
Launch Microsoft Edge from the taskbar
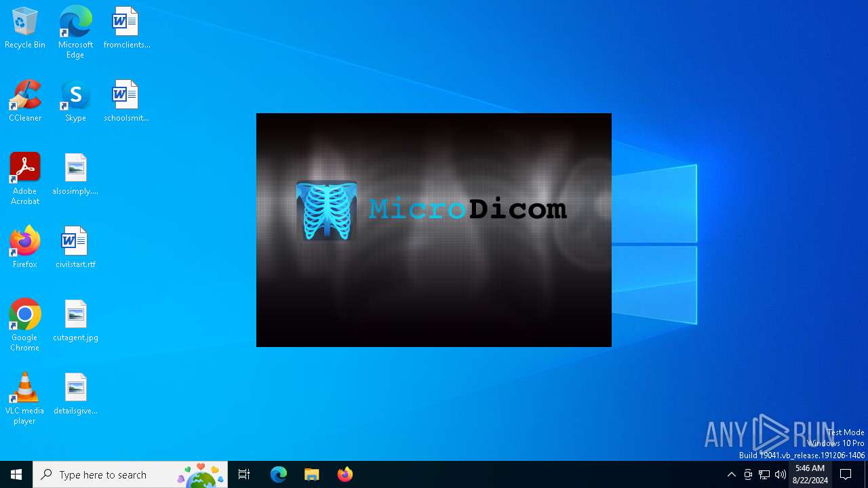279,474
